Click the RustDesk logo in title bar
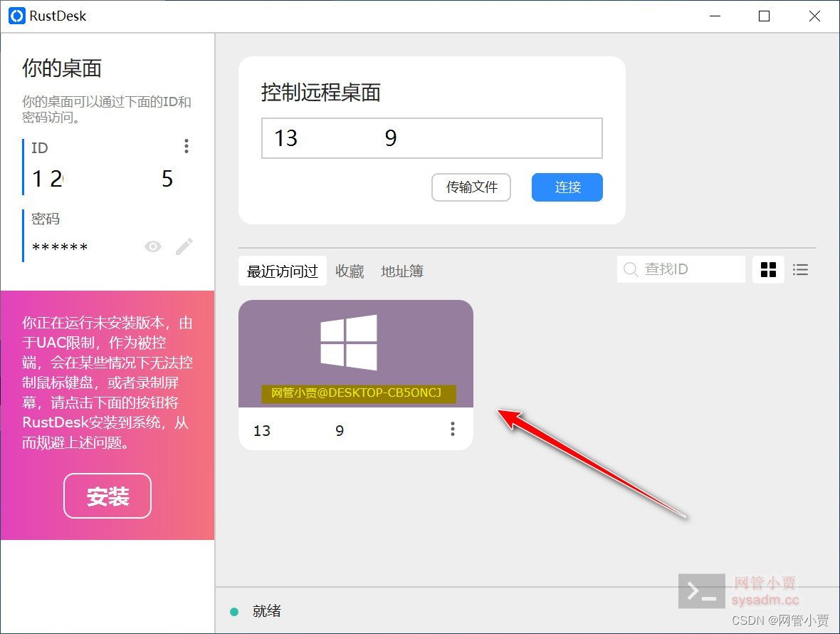840x634 pixels. coord(16,16)
